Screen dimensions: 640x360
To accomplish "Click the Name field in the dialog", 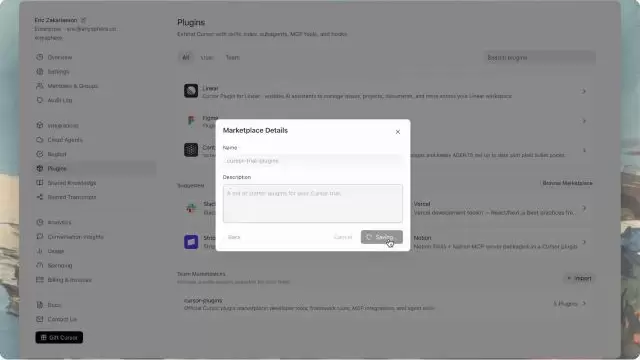I will (313, 161).
